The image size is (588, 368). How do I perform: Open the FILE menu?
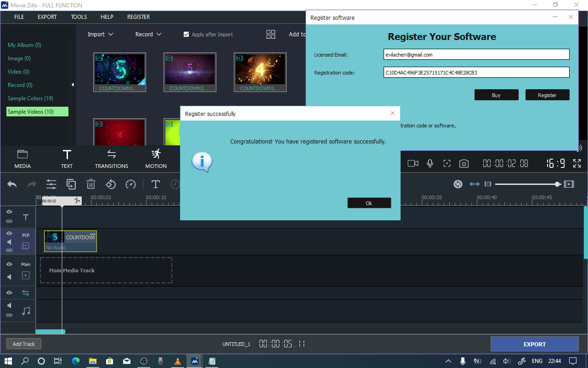coord(19,17)
